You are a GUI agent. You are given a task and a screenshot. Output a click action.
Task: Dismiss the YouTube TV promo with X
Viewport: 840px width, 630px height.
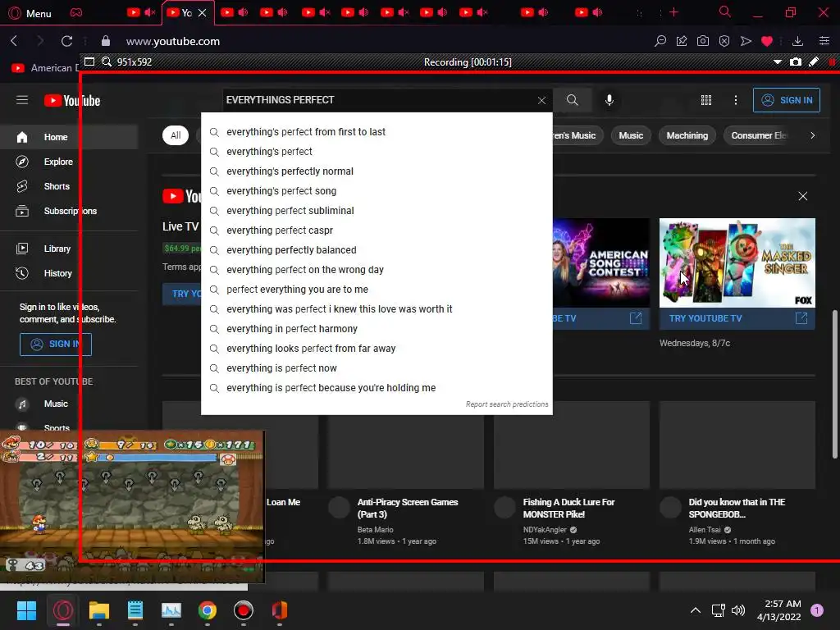point(802,196)
